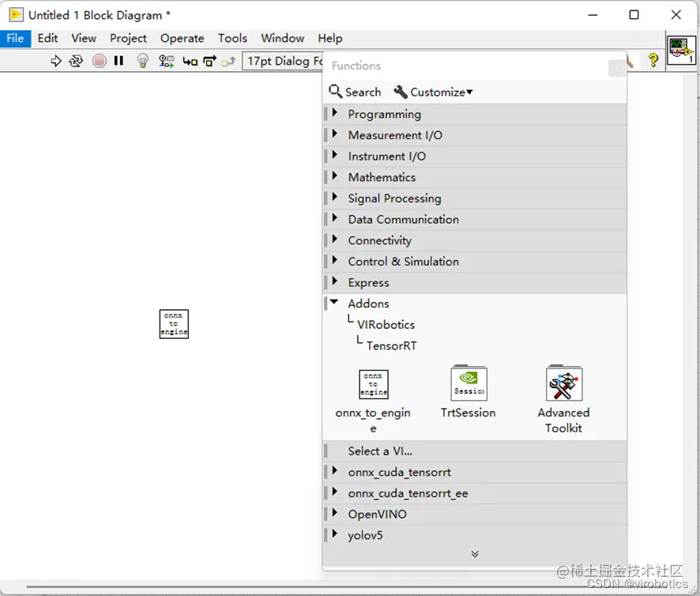Screen dimensions: 700x596
Task: Close the Block Diagram window
Action: click(676, 15)
